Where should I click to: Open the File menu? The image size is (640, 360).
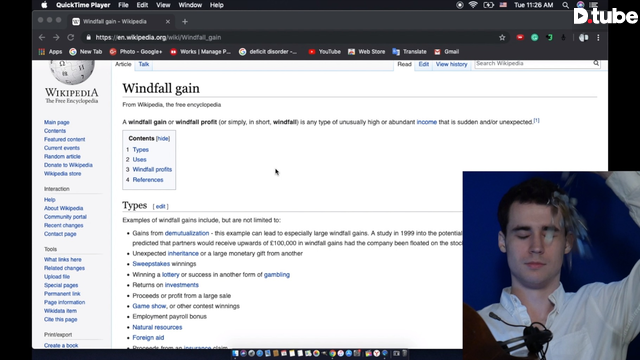tap(123, 5)
